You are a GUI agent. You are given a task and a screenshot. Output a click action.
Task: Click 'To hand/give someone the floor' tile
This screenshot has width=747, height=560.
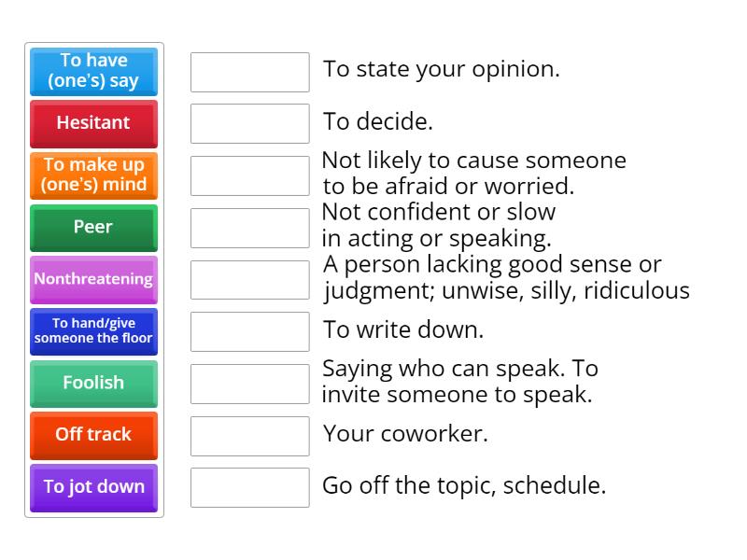point(93,330)
